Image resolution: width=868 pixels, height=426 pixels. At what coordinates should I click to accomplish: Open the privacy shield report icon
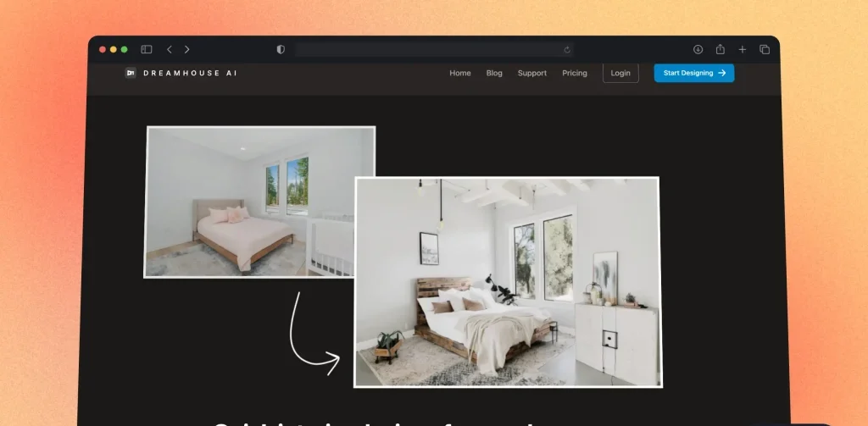pyautogui.click(x=281, y=50)
